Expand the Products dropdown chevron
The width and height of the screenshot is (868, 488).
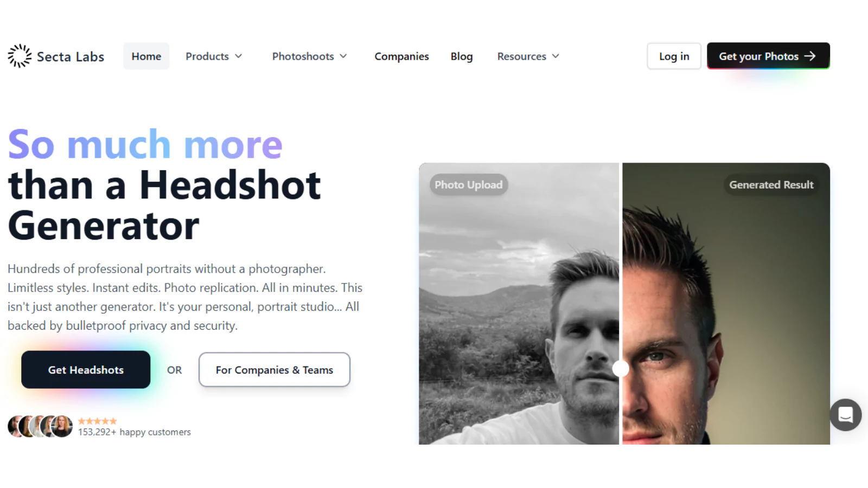coord(238,56)
